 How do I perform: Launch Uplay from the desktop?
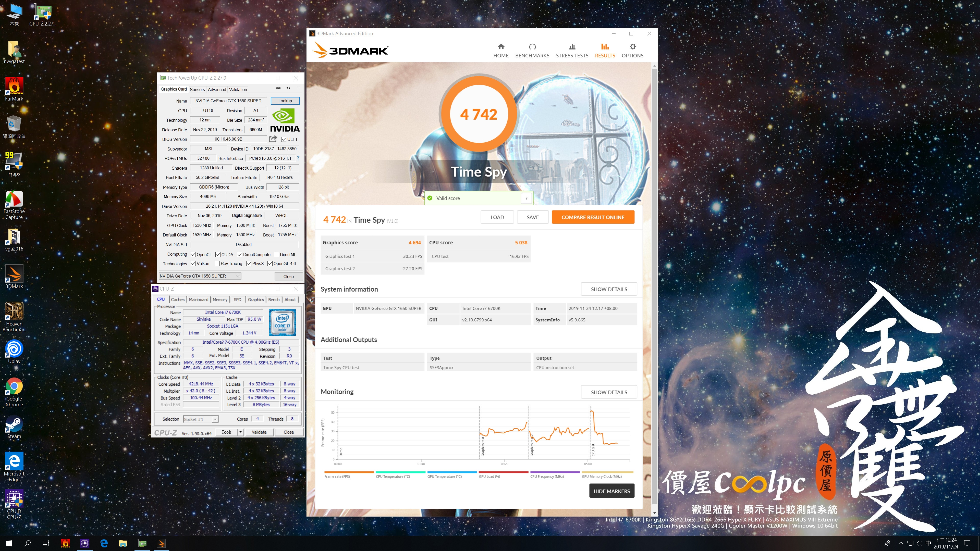pos(14,352)
